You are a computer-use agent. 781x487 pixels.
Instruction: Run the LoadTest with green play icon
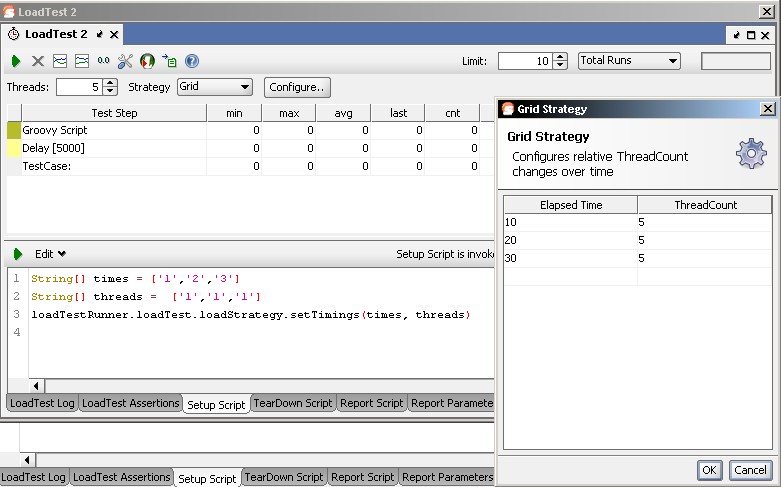pyautogui.click(x=16, y=61)
